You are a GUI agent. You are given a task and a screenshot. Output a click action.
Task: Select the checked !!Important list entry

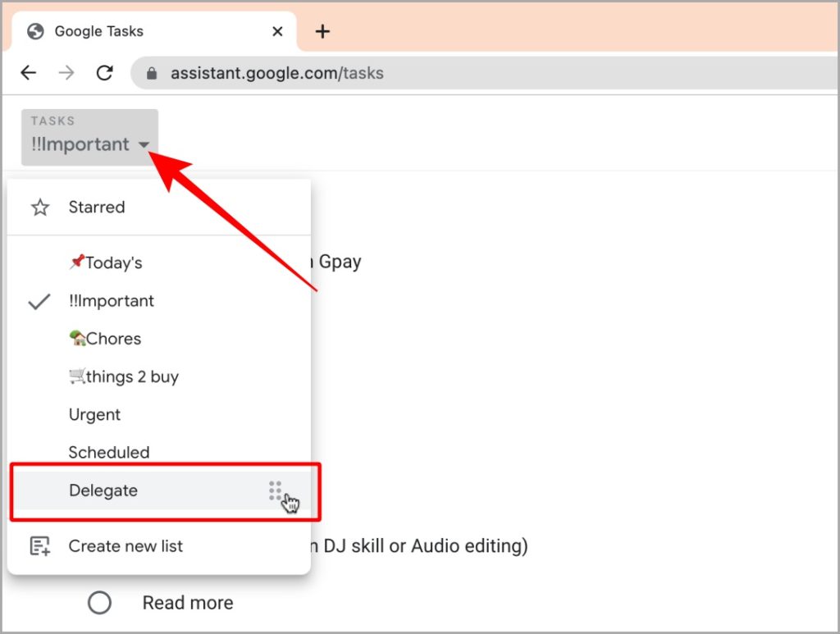pyautogui.click(x=159, y=301)
